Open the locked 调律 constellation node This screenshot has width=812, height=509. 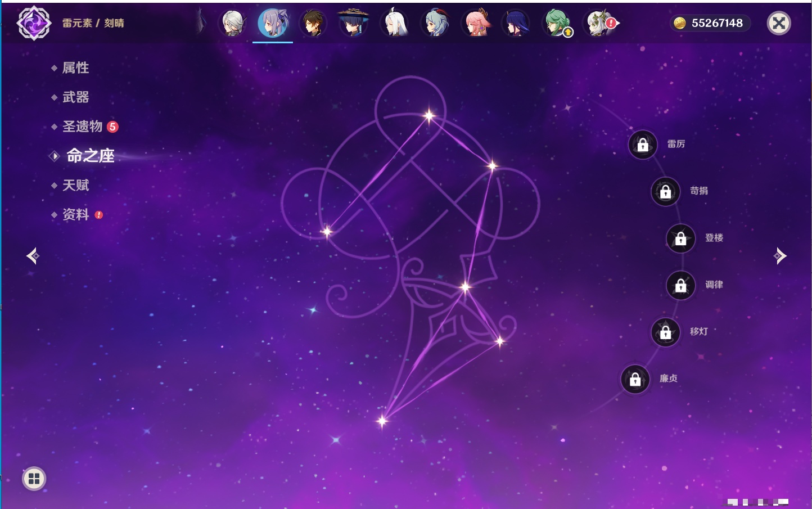681,285
